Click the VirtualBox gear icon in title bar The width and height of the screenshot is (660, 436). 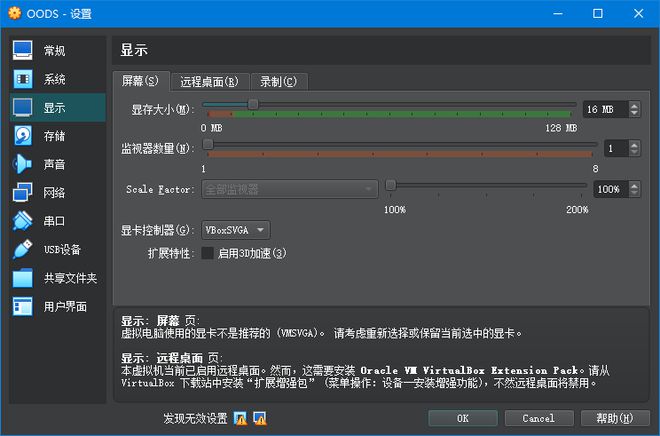point(14,13)
